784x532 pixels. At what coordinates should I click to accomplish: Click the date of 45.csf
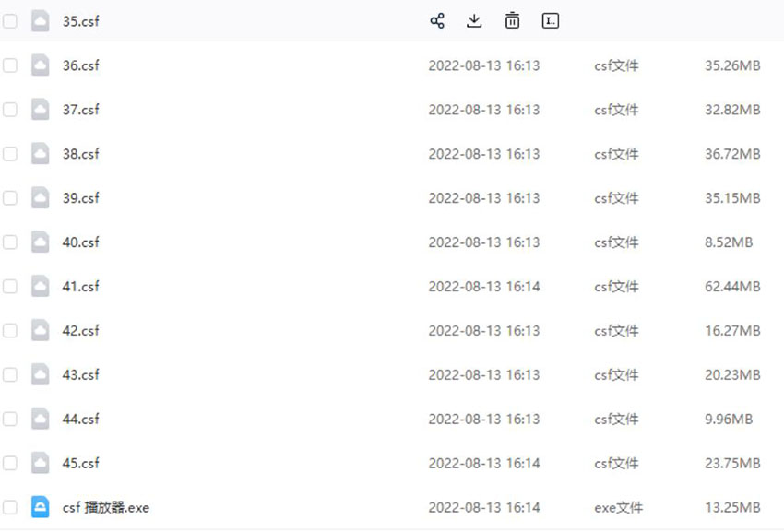click(484, 463)
